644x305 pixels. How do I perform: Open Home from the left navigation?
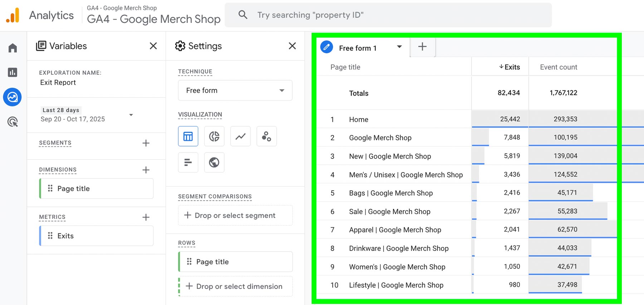pos(13,48)
